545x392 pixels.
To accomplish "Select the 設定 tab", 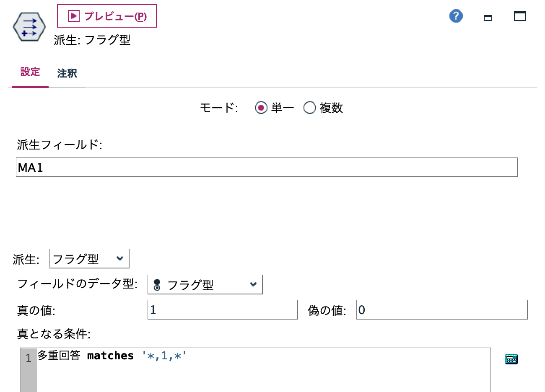I will pyautogui.click(x=30, y=72).
